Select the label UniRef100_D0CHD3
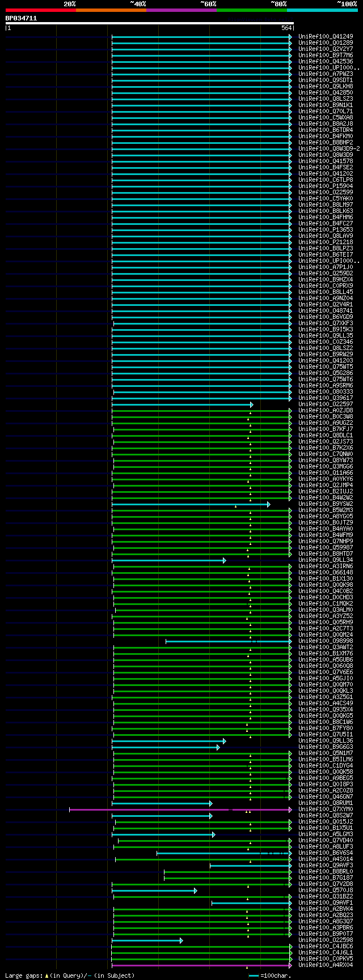 326,597
